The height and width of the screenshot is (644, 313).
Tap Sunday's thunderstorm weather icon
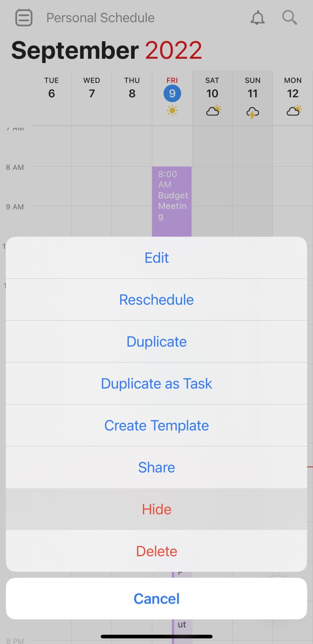pyautogui.click(x=253, y=112)
